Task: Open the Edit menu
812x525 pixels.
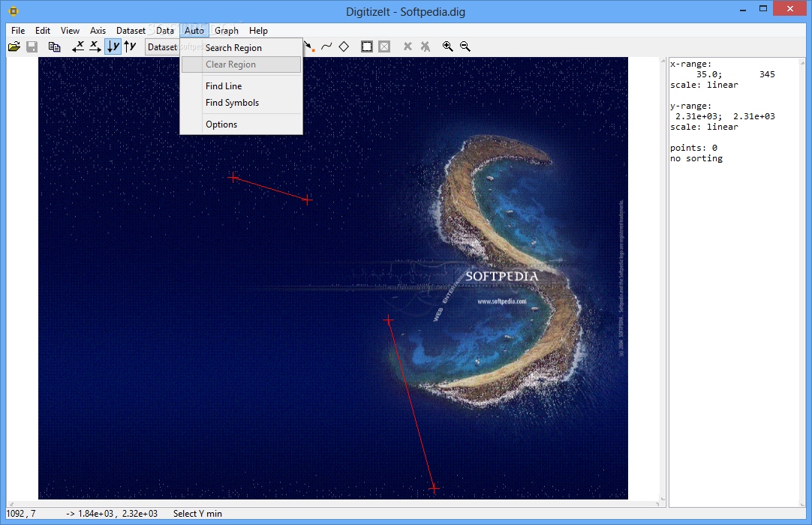Action: click(x=43, y=31)
